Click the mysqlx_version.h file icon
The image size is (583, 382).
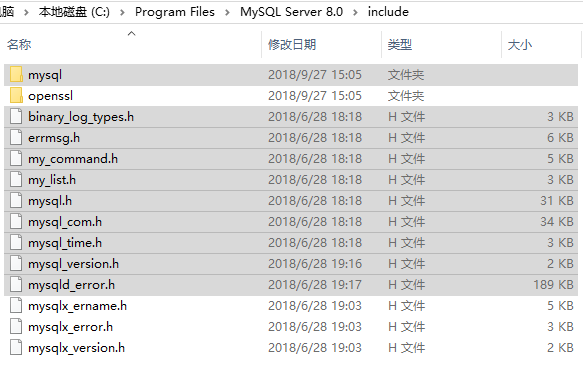[x=16, y=348]
